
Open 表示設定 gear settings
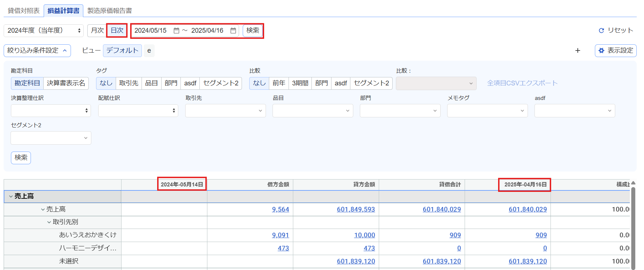pos(616,51)
